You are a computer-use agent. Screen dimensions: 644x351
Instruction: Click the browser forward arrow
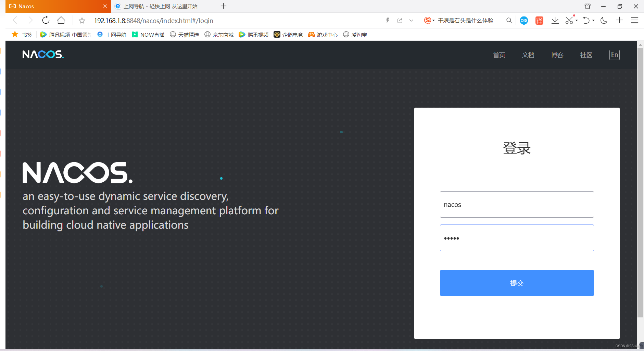[x=30, y=21]
